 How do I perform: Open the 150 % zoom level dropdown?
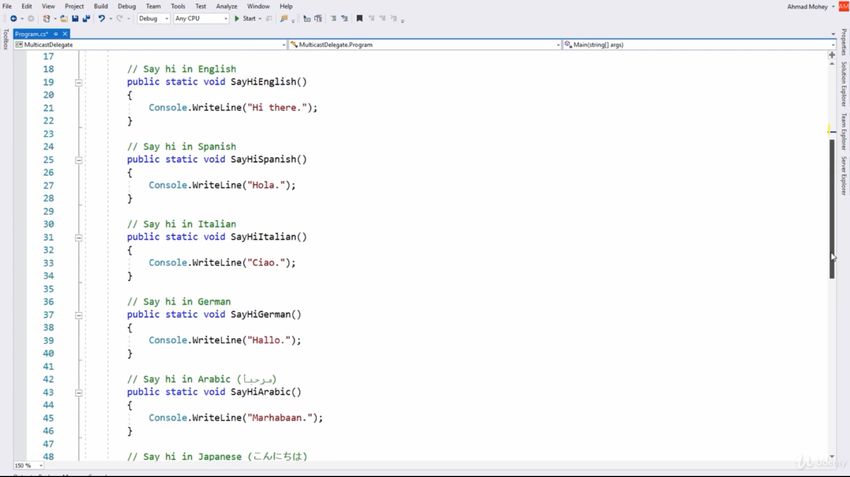[x=28, y=465]
